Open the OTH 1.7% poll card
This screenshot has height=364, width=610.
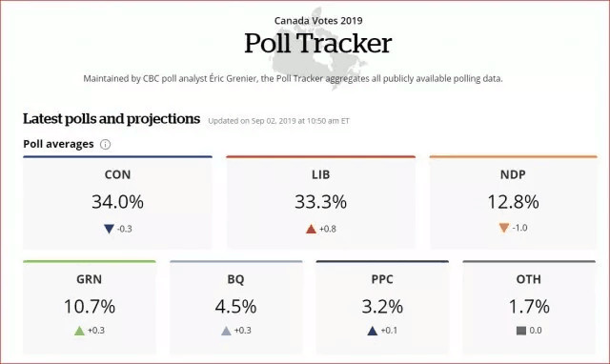click(529, 307)
